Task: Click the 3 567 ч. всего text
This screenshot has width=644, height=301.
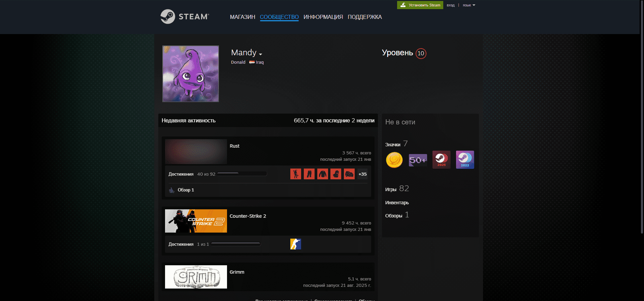Action: pos(357,153)
